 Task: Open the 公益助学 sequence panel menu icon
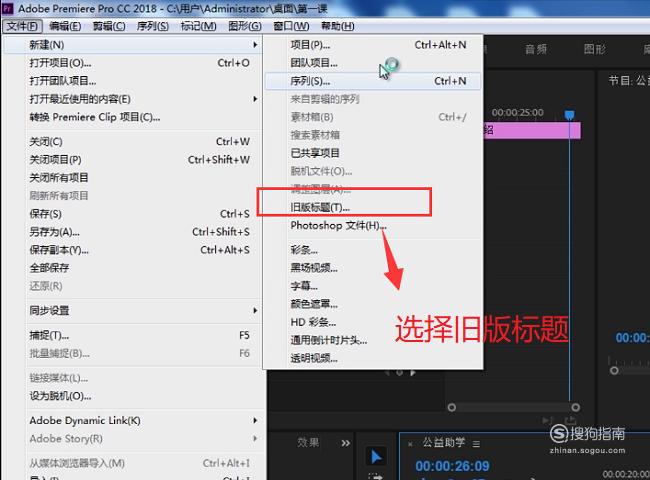click(x=476, y=444)
